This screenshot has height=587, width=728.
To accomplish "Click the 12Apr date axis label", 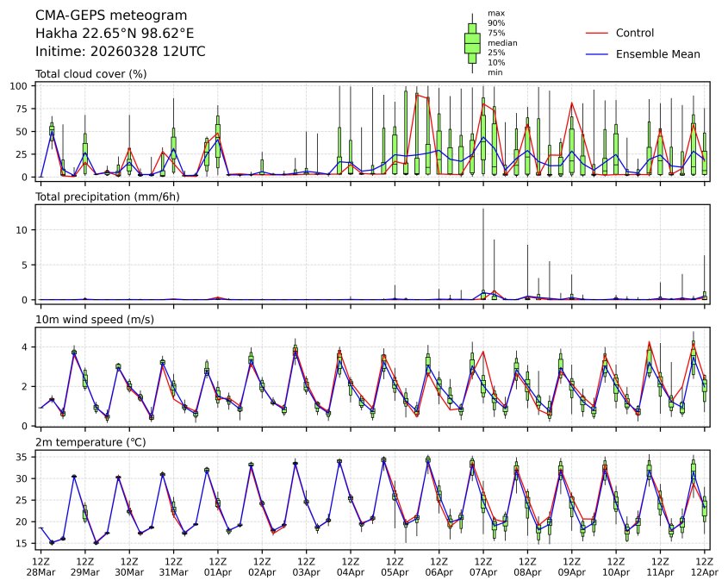I will click(x=705, y=572).
